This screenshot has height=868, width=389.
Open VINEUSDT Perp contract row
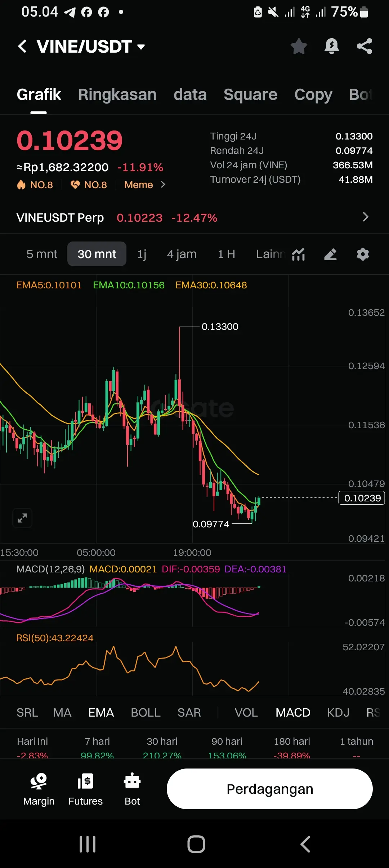pos(194,217)
